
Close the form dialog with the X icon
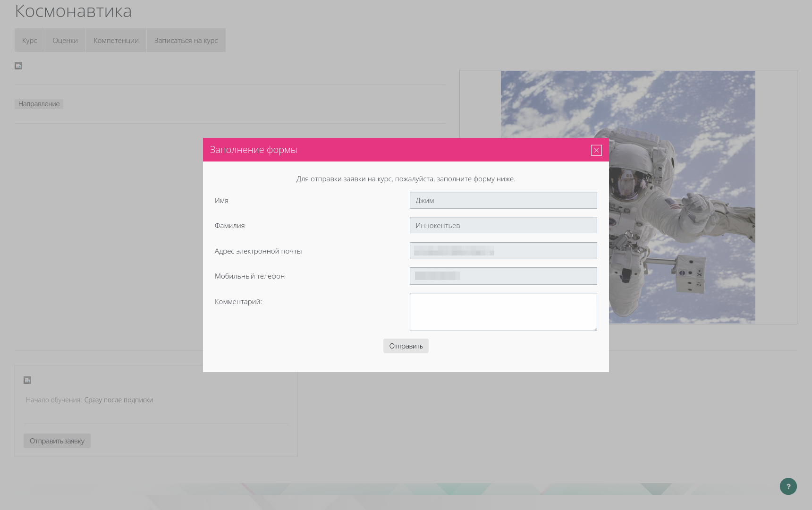pyautogui.click(x=596, y=150)
